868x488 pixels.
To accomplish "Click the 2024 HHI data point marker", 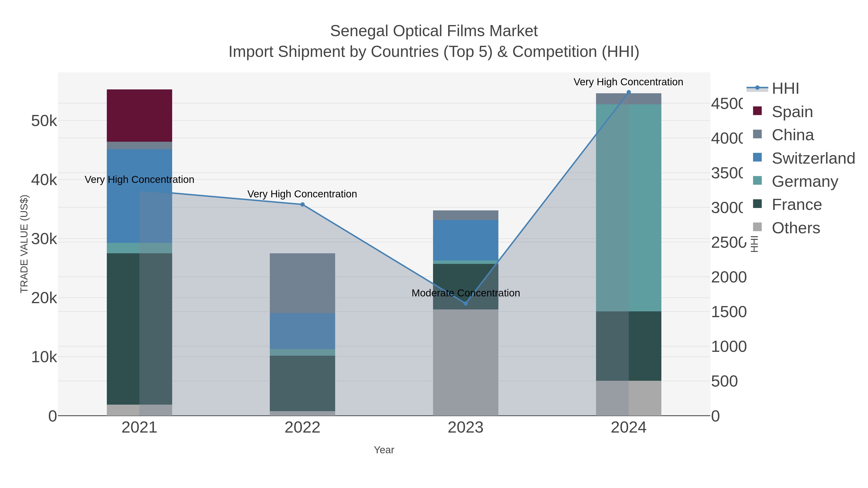I will click(x=628, y=92).
